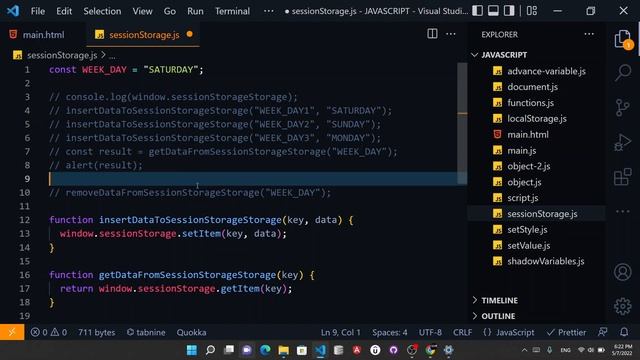Click sessionStorage.js in the breadcrumb
This screenshot has height=360, width=640.
62,55
